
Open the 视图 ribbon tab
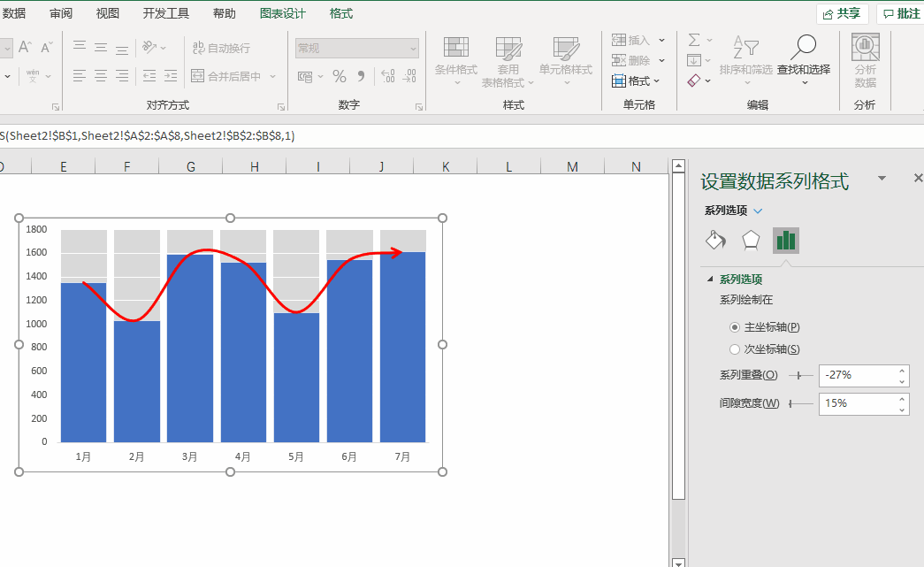pyautogui.click(x=107, y=13)
